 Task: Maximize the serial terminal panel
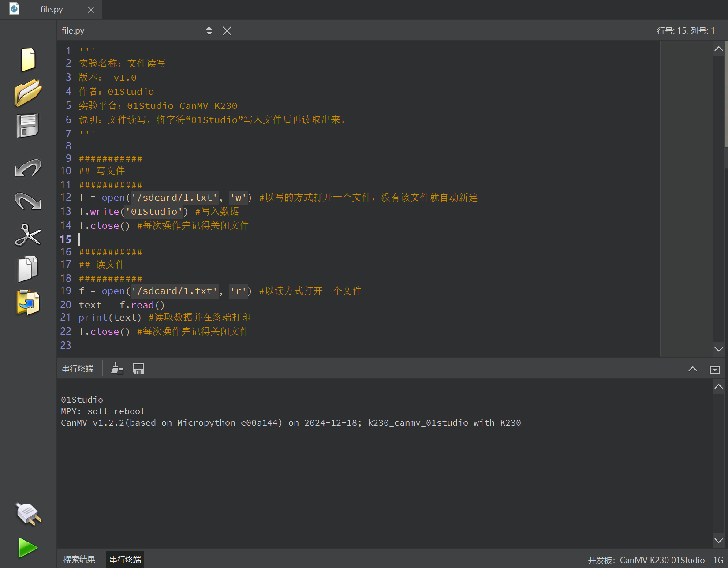tap(715, 369)
